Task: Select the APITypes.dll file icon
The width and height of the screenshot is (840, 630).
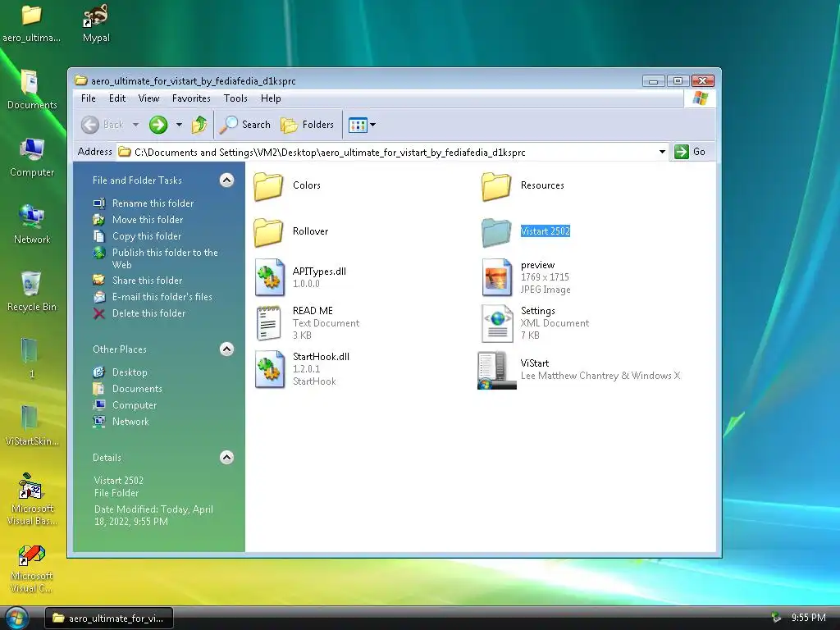Action: [269, 277]
